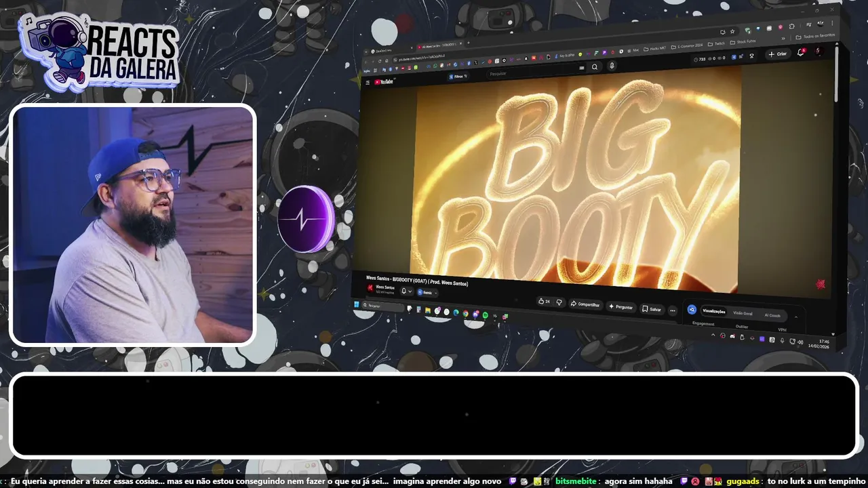Click chat username gugaads in ticker
Viewport: 868px width, 488px height.
coord(743,481)
